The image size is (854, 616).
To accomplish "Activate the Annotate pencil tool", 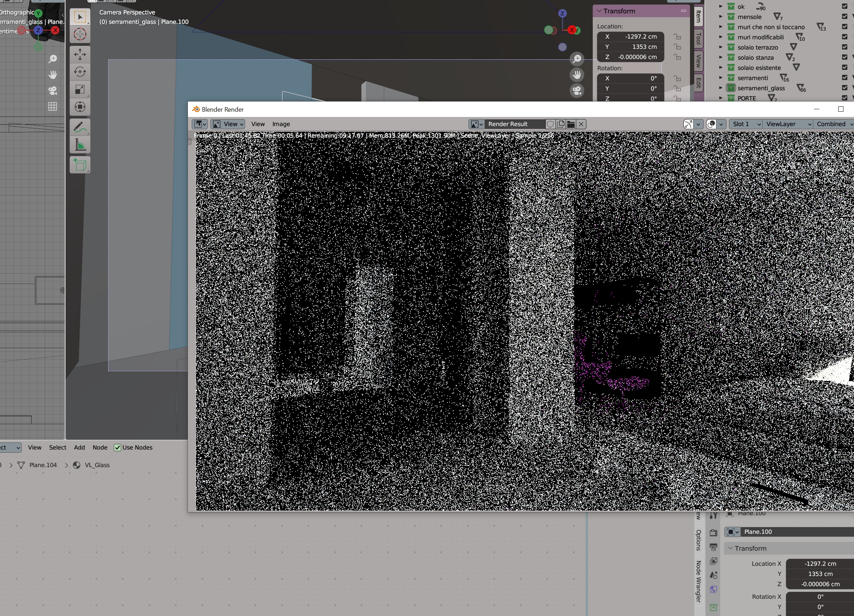I will click(x=80, y=127).
